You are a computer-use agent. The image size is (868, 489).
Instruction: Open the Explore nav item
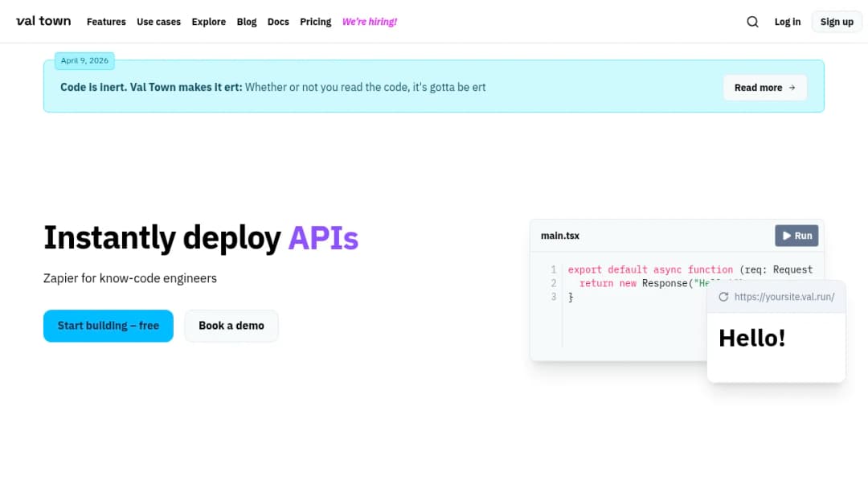click(x=209, y=22)
